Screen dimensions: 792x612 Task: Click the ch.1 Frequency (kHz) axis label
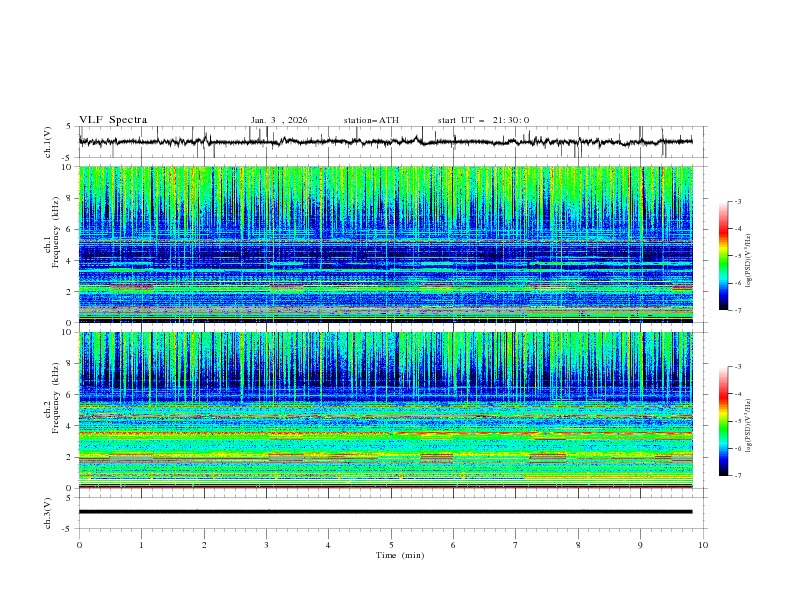[x=52, y=230]
